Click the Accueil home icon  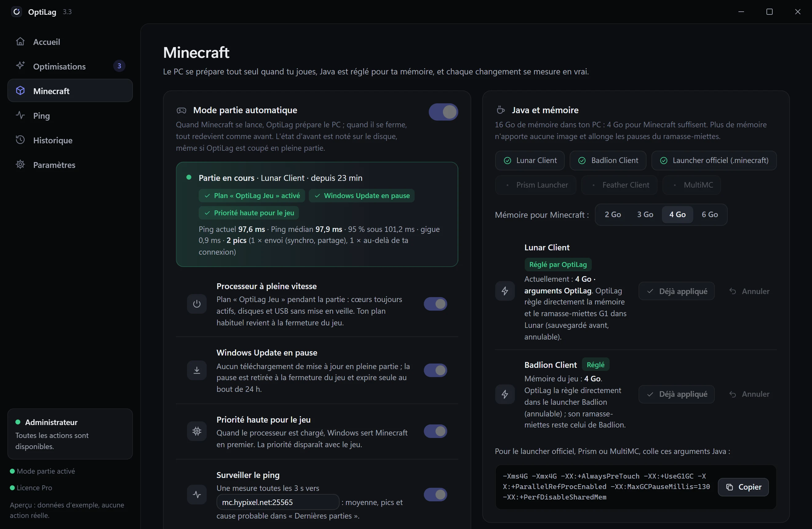pos(21,42)
